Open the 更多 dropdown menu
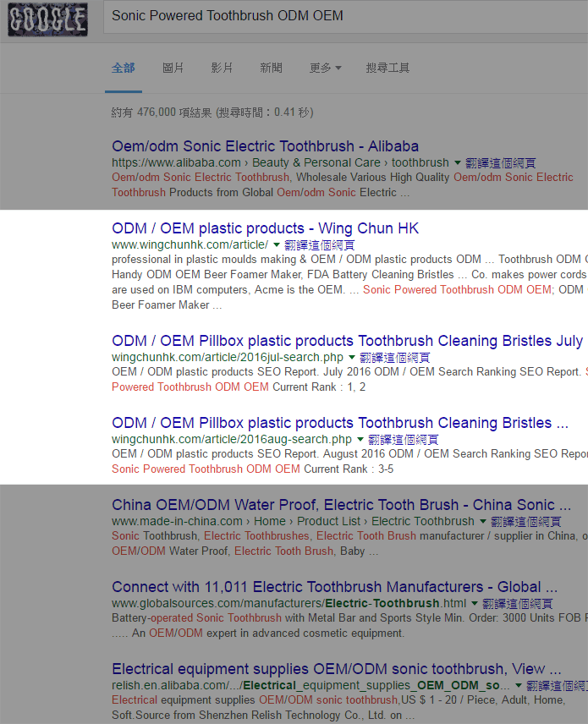588x724 pixels. pyautogui.click(x=325, y=68)
